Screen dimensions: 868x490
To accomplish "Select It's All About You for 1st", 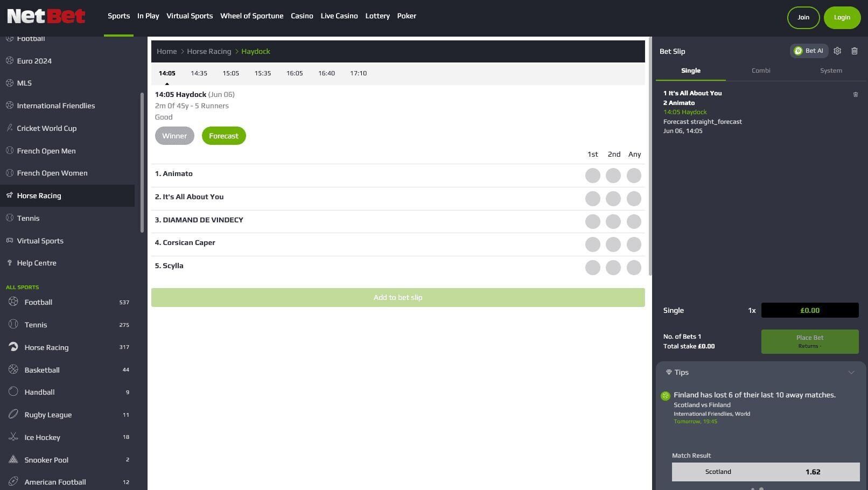I will [593, 199].
